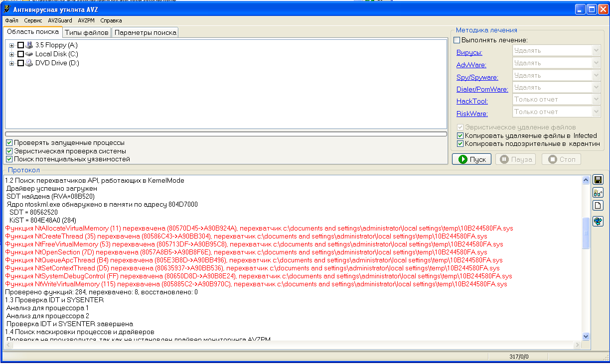Select the NtSetContextThread (D5) log line
The height and width of the screenshot is (364, 610).
252,268
